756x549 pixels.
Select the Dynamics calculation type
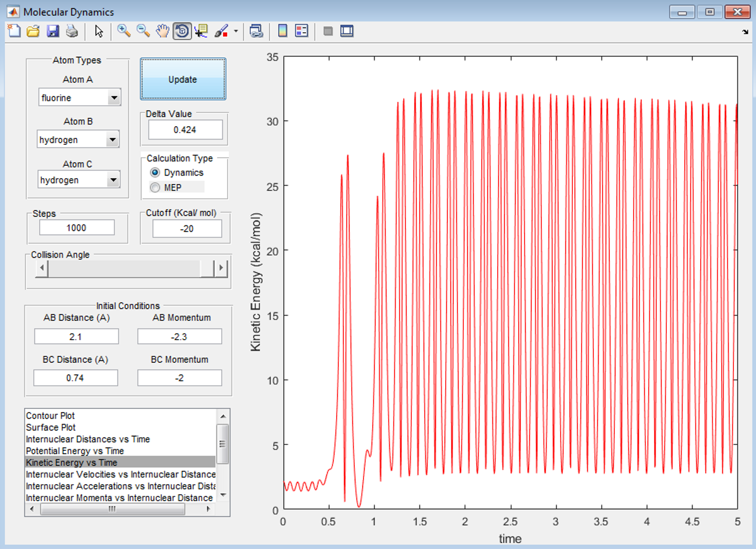click(x=155, y=172)
